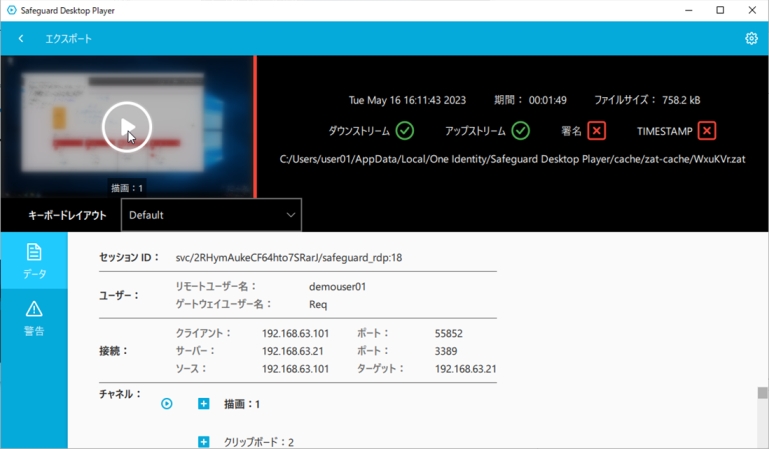The width and height of the screenshot is (769, 449).
Task: Click the duration value 00:01:49
Action: point(548,100)
